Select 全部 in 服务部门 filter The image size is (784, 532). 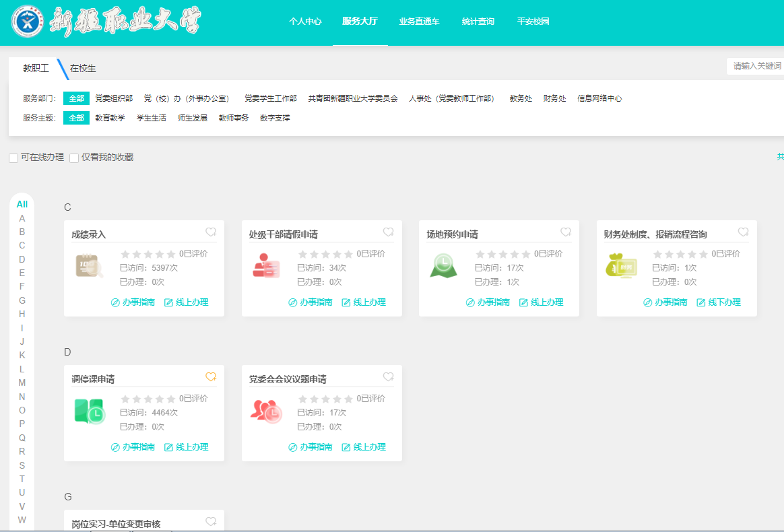[77, 98]
